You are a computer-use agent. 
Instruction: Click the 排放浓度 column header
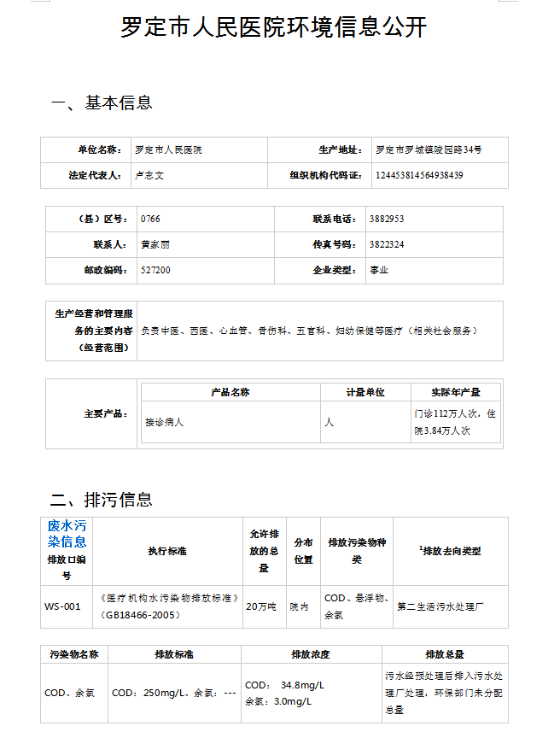click(311, 654)
